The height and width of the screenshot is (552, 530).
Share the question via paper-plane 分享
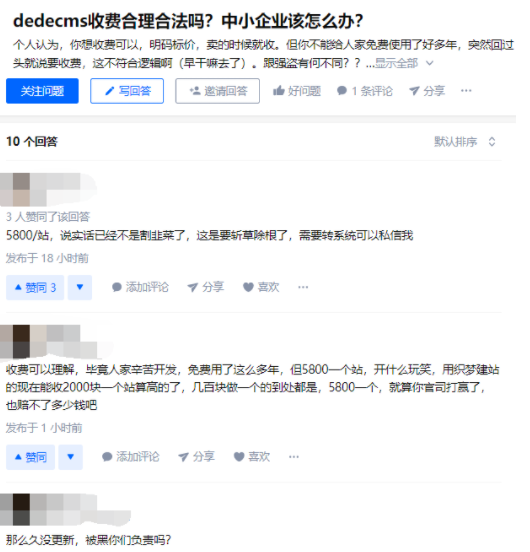427,91
